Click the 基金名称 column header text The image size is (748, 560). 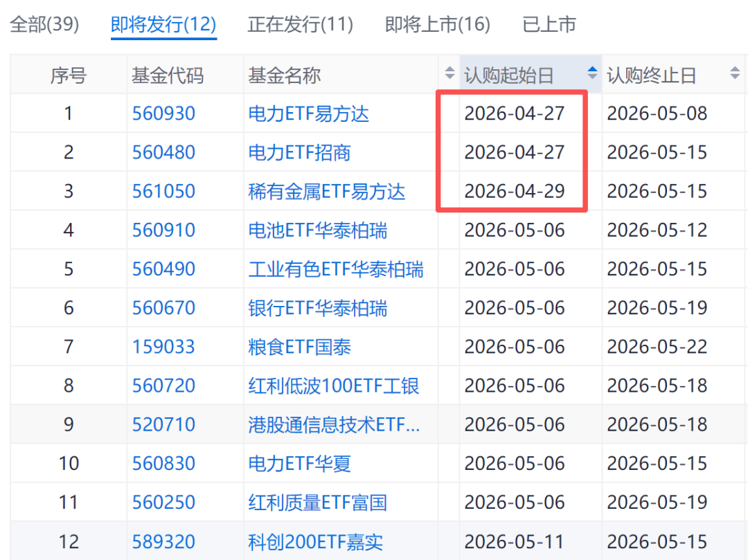[x=285, y=75]
